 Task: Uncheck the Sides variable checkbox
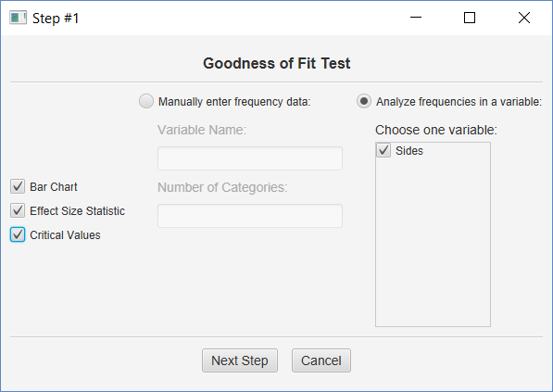coord(383,150)
